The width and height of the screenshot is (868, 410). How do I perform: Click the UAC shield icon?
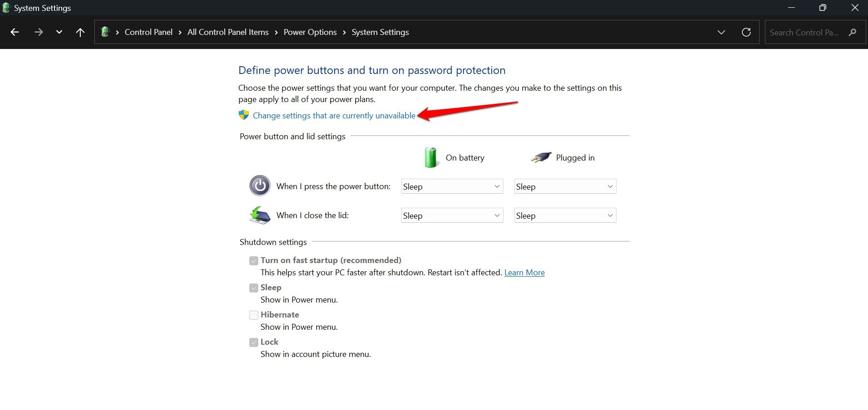pyautogui.click(x=244, y=115)
